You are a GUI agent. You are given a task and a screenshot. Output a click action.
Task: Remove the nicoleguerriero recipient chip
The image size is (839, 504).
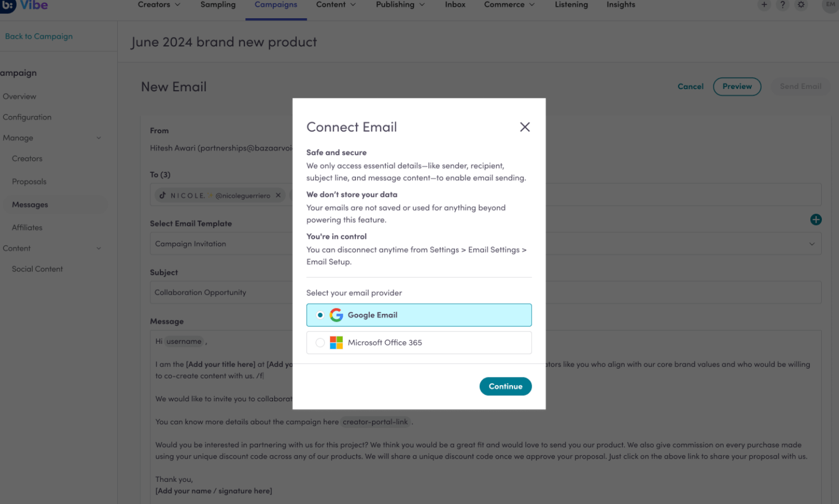click(278, 196)
